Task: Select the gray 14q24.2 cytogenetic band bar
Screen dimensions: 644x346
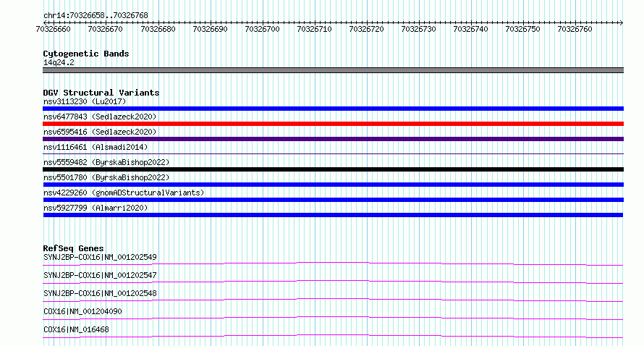Action: tap(333, 70)
